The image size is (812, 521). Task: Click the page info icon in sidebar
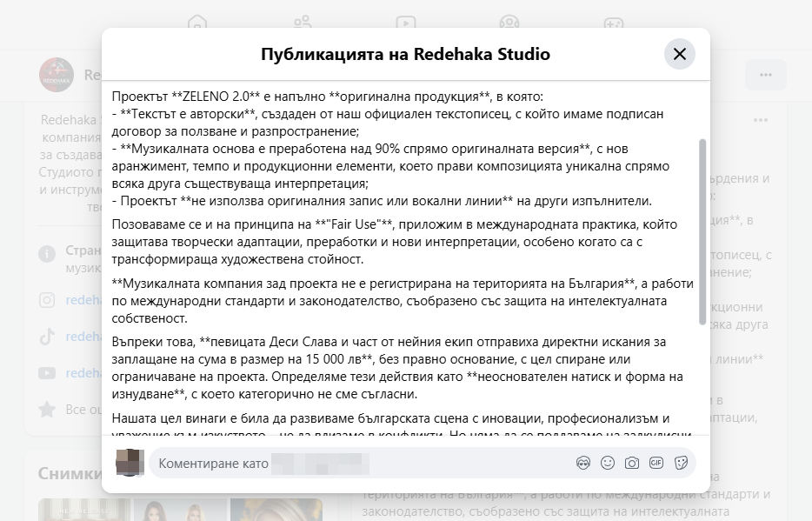click(47, 254)
